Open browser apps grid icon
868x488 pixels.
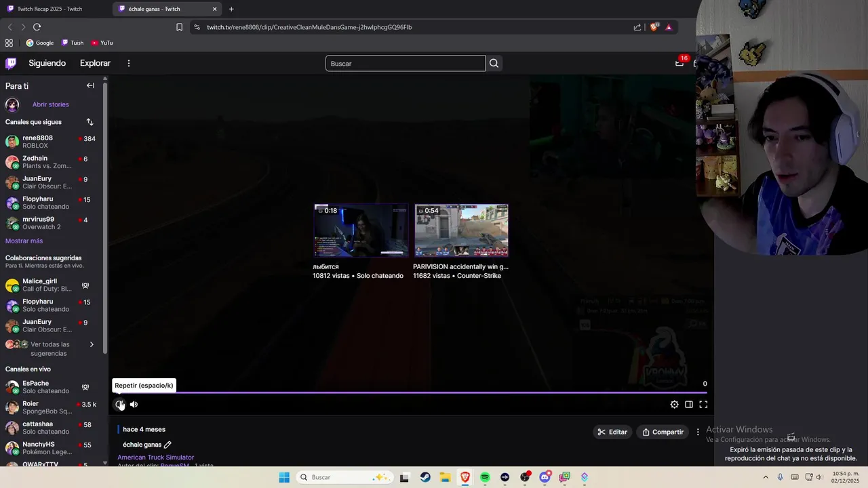pos(9,43)
